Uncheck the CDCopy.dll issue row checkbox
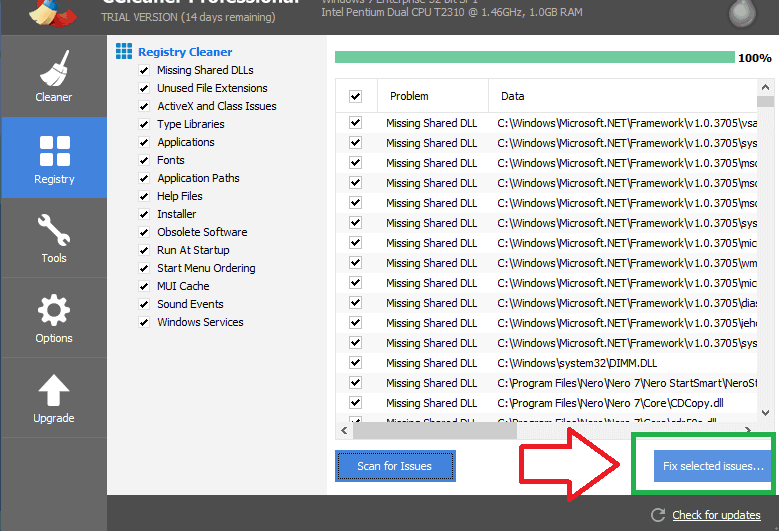Screen dimensions: 779x531 click(x=355, y=402)
